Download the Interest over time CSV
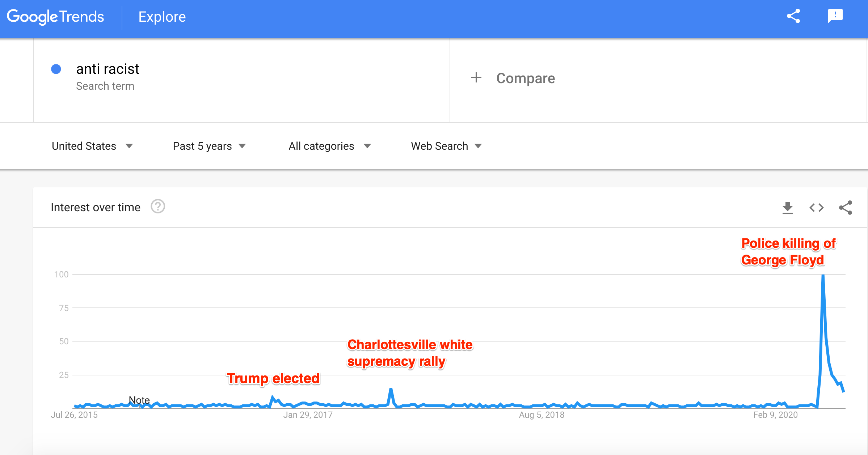The image size is (868, 455). point(787,208)
